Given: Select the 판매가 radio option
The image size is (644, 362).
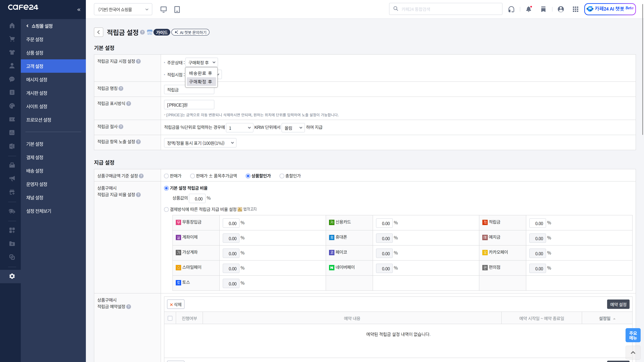Looking at the screenshot, I should point(166,176).
